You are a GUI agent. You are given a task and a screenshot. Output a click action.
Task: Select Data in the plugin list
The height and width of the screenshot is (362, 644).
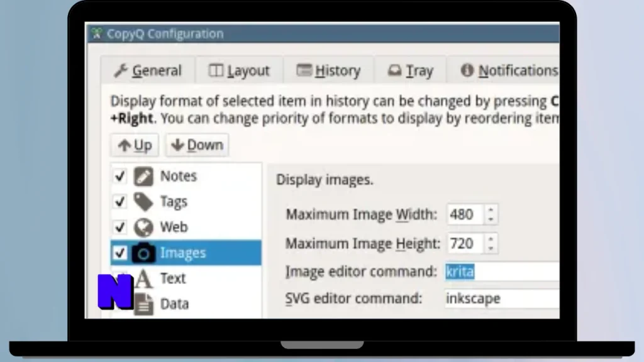(x=186, y=304)
